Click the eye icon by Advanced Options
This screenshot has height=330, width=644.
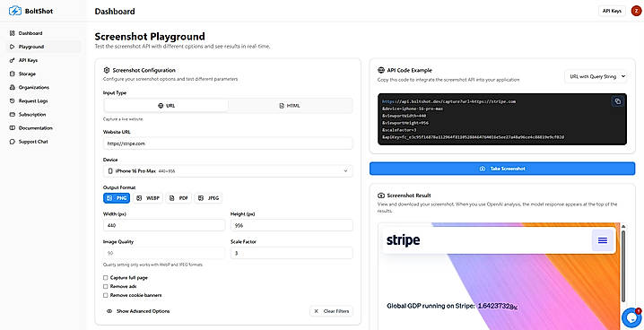tap(109, 311)
